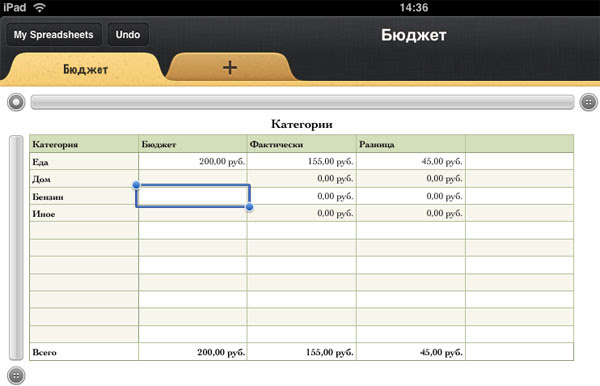This screenshot has height=386, width=600.
Task: Select the 45,00 руб. cell in Еда row
Action: coord(411,161)
